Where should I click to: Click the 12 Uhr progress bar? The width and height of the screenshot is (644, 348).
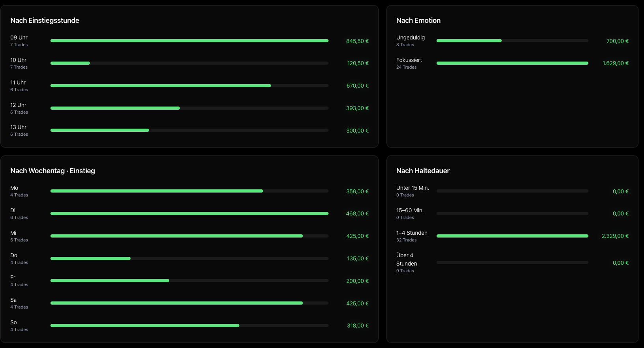189,108
